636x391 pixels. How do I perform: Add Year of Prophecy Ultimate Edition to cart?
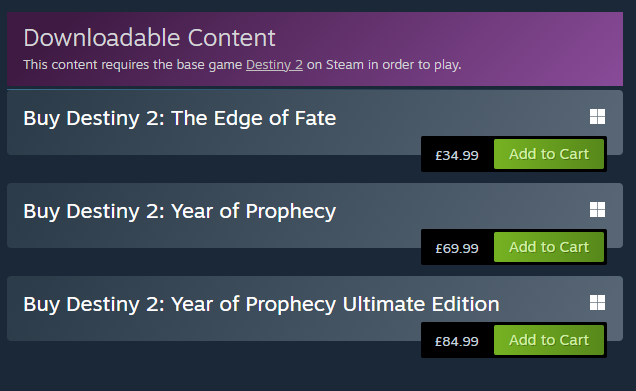549,340
